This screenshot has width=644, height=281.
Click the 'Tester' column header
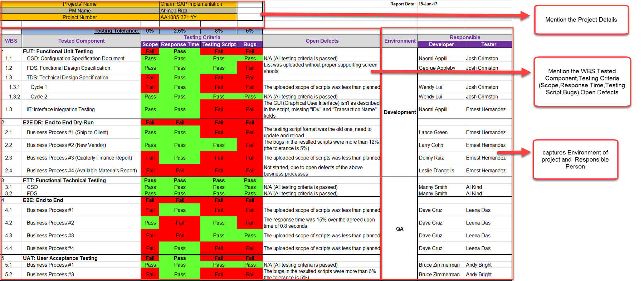(488, 44)
